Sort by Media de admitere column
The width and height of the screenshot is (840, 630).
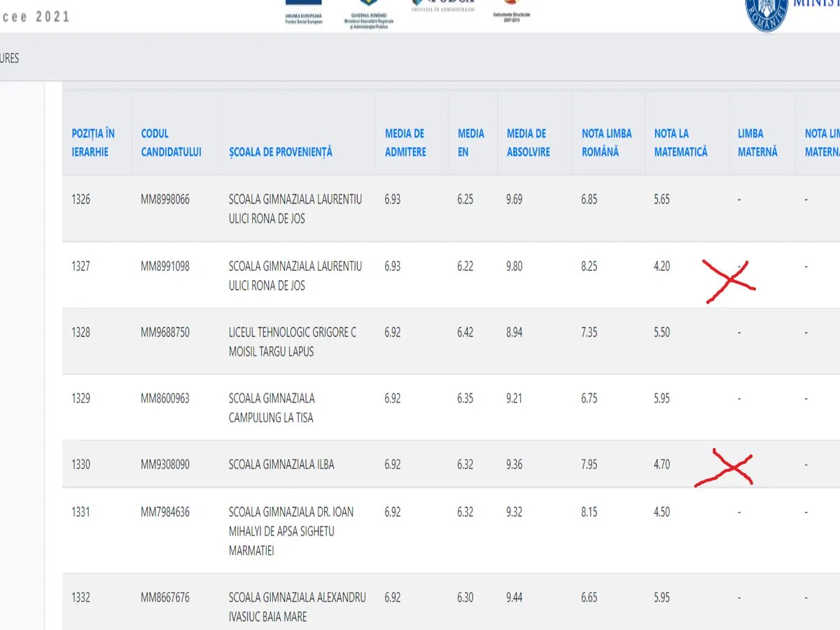pyautogui.click(x=405, y=142)
